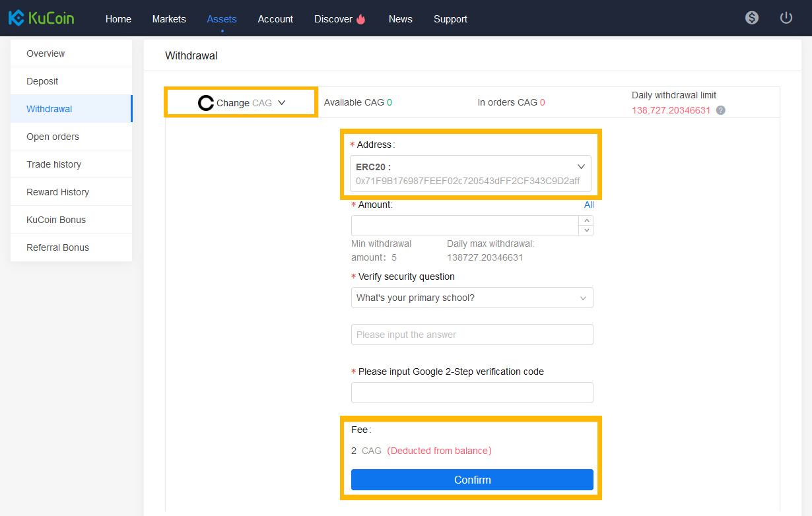Go to Home in the top navigation

click(118, 19)
